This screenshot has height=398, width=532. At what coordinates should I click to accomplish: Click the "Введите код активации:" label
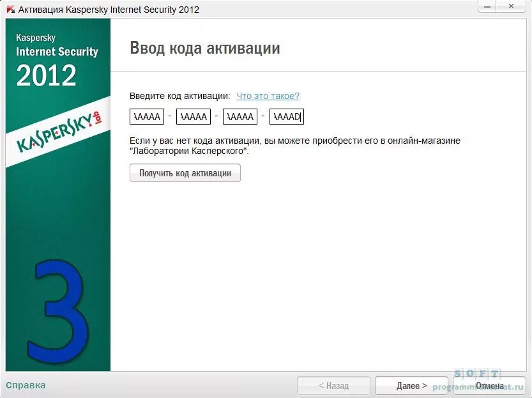click(179, 96)
